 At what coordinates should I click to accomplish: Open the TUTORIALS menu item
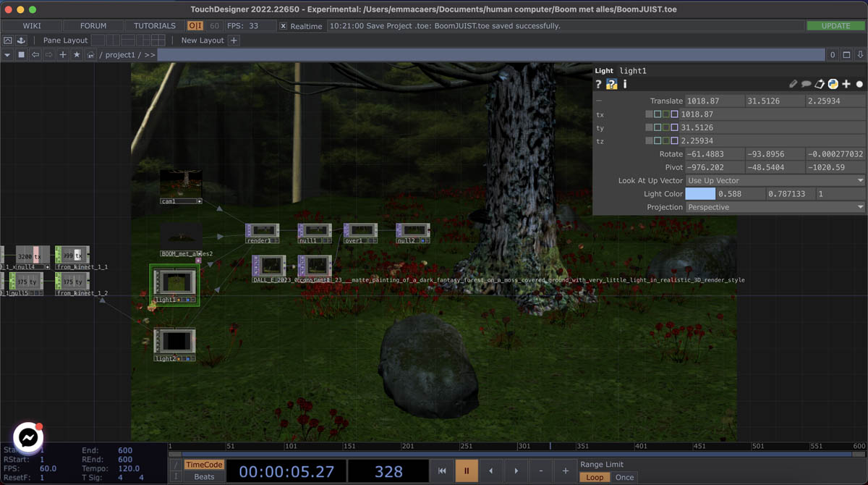point(155,26)
